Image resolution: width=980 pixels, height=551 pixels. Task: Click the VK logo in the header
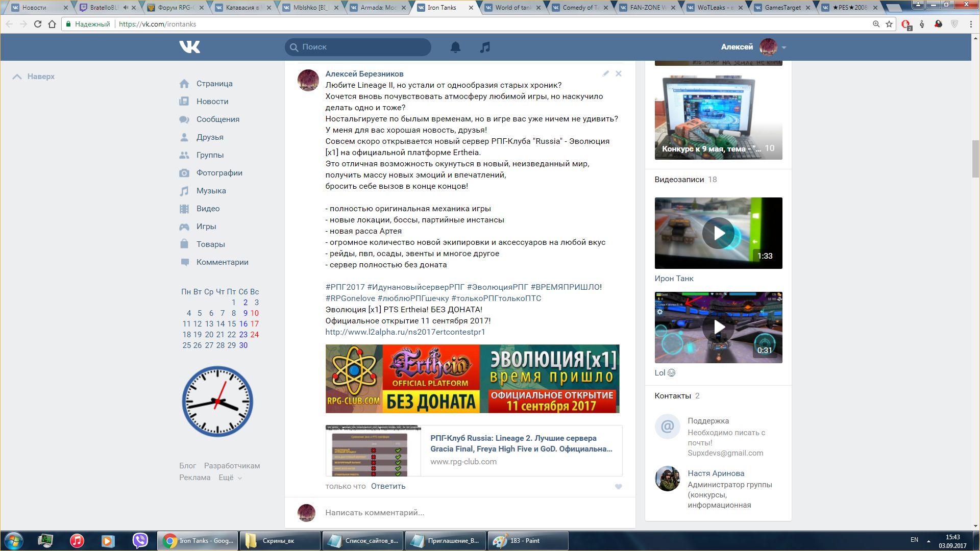coord(189,47)
